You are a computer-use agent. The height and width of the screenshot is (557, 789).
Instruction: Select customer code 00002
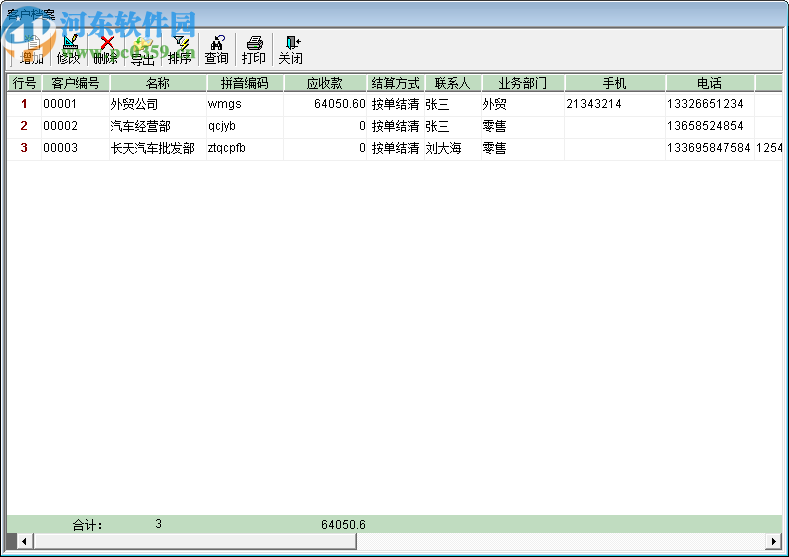click(x=60, y=126)
